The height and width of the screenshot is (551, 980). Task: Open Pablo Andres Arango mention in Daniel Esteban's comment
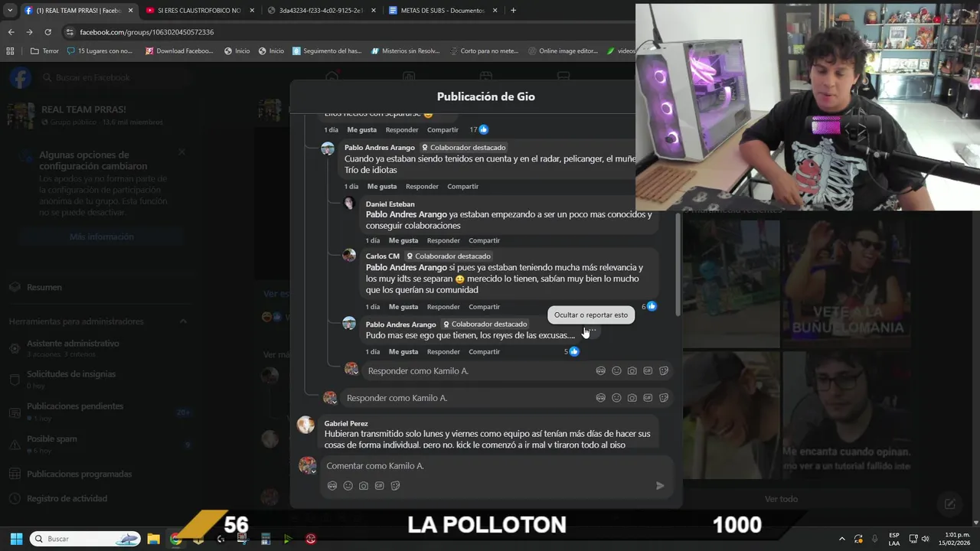point(406,214)
